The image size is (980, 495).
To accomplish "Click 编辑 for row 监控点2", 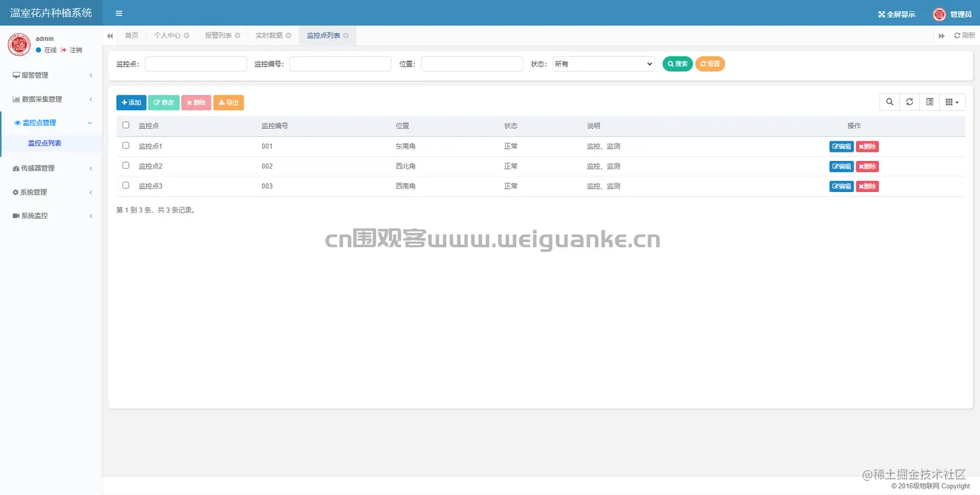I will (x=841, y=167).
